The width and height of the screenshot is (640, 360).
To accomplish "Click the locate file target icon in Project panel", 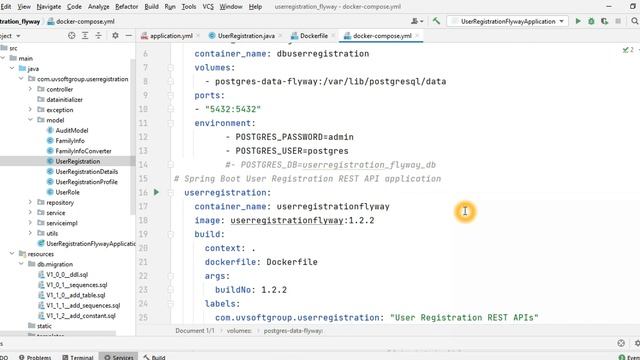I will pyautogui.click(x=71, y=36).
